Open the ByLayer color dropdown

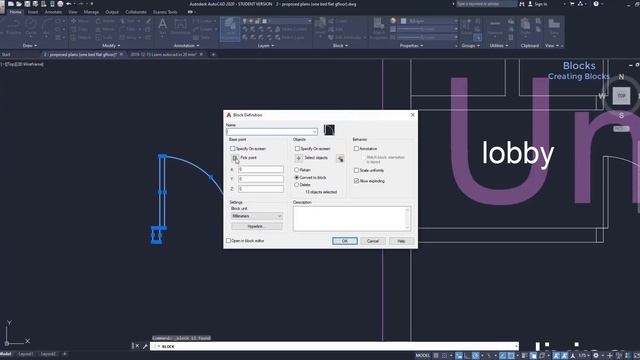click(429, 21)
